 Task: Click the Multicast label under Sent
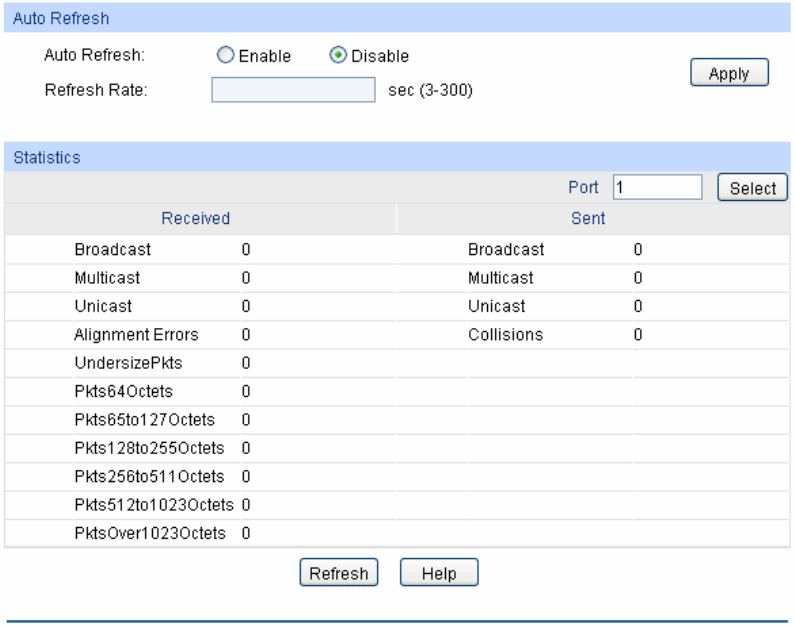(x=500, y=277)
